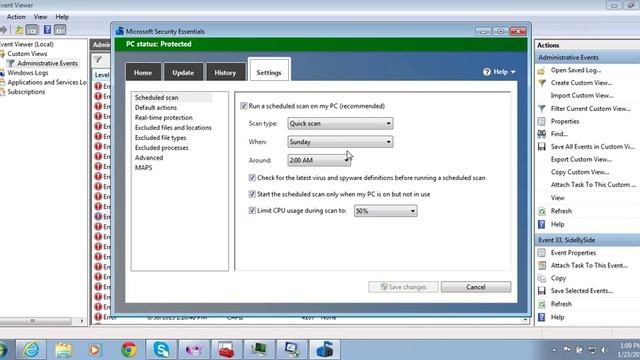Open Windows Explorer folder taskbar icon

[x=63, y=350]
